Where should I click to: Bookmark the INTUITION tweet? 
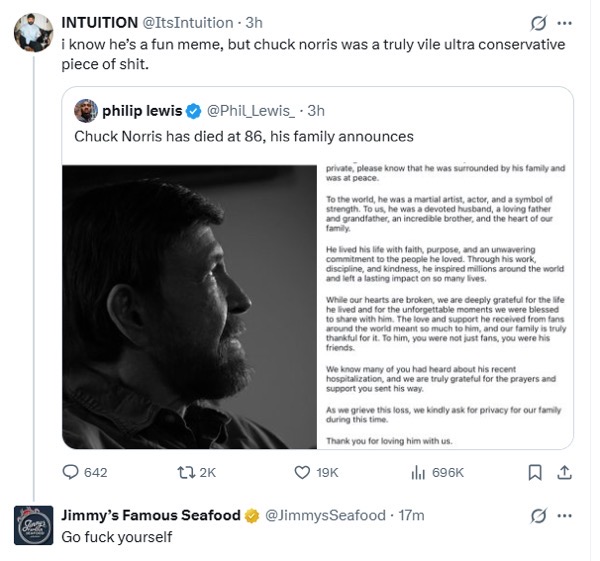535,472
